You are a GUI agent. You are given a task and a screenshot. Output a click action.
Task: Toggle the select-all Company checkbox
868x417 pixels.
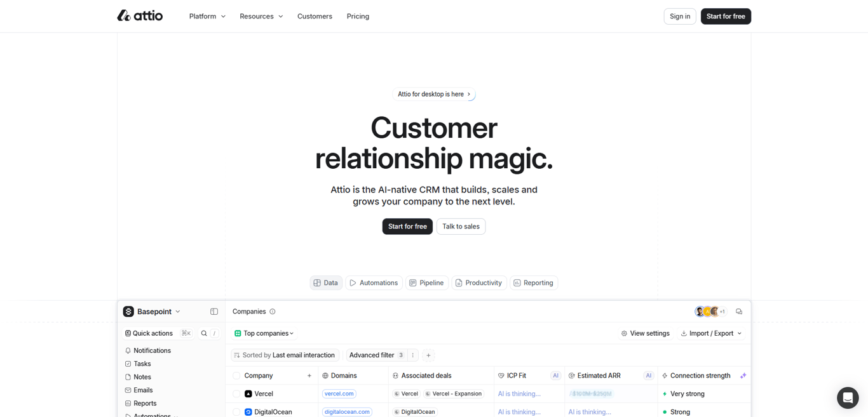pyautogui.click(x=236, y=376)
